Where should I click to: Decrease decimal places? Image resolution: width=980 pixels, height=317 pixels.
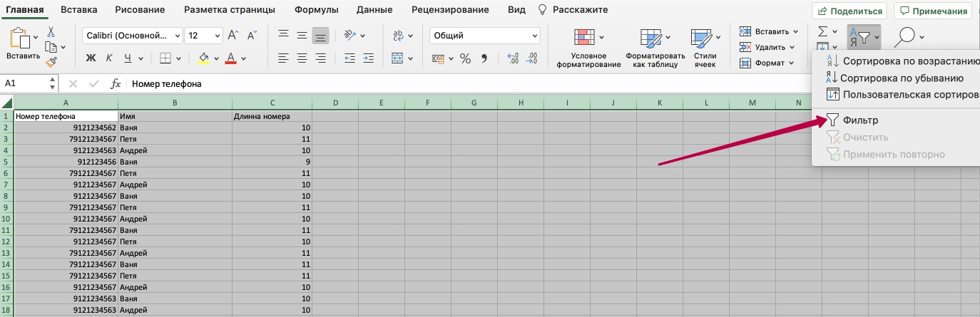(533, 58)
